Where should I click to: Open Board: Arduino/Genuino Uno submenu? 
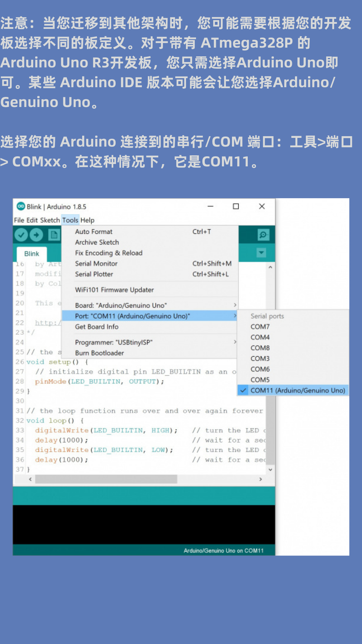coord(150,305)
